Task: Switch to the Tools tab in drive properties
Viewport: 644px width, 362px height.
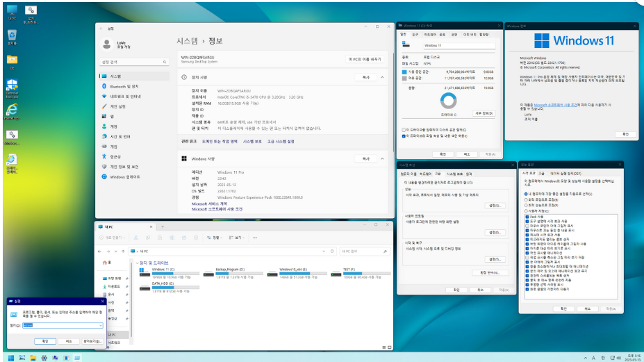Action: click(x=415, y=35)
